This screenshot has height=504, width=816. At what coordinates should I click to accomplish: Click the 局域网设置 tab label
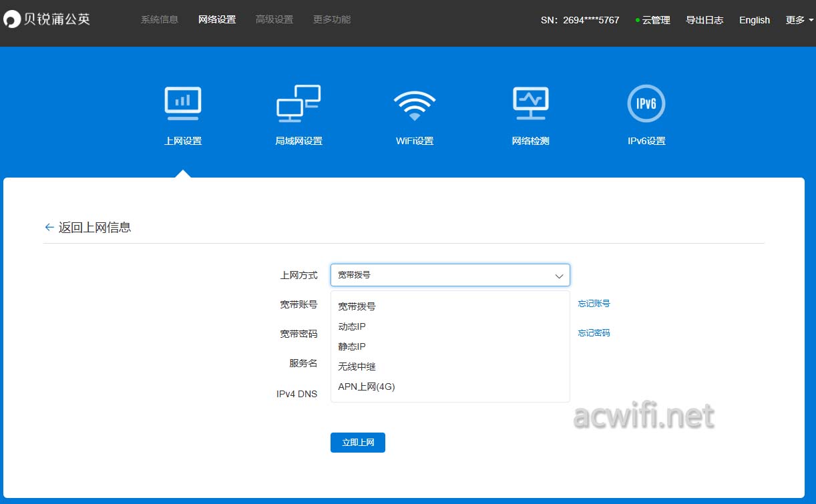pos(298,142)
